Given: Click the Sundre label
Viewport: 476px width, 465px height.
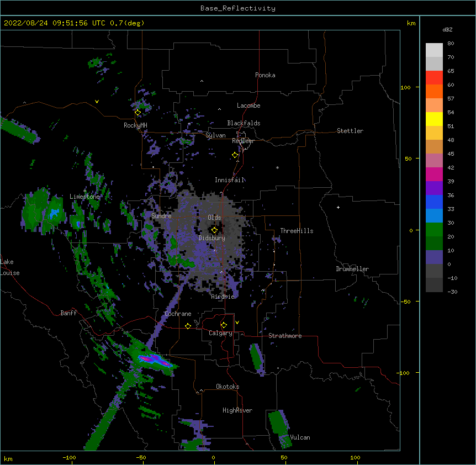Looking at the screenshot, I should 161,216.
